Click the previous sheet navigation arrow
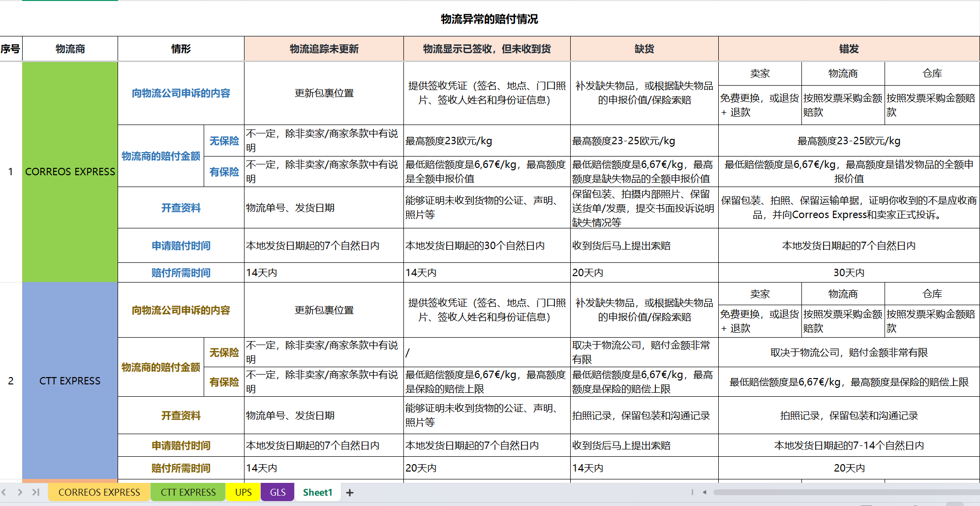Viewport: 980px width, 506px height. [x=4, y=492]
